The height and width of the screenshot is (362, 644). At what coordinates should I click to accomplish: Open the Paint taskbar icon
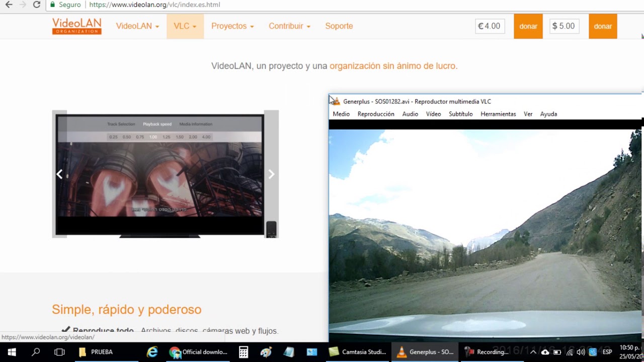(x=266, y=352)
